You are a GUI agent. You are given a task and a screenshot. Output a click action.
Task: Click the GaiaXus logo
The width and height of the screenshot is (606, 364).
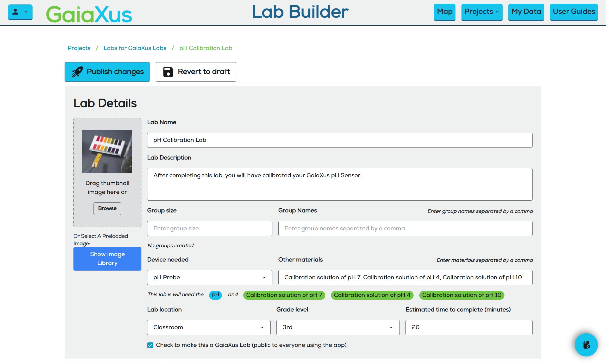click(x=89, y=14)
